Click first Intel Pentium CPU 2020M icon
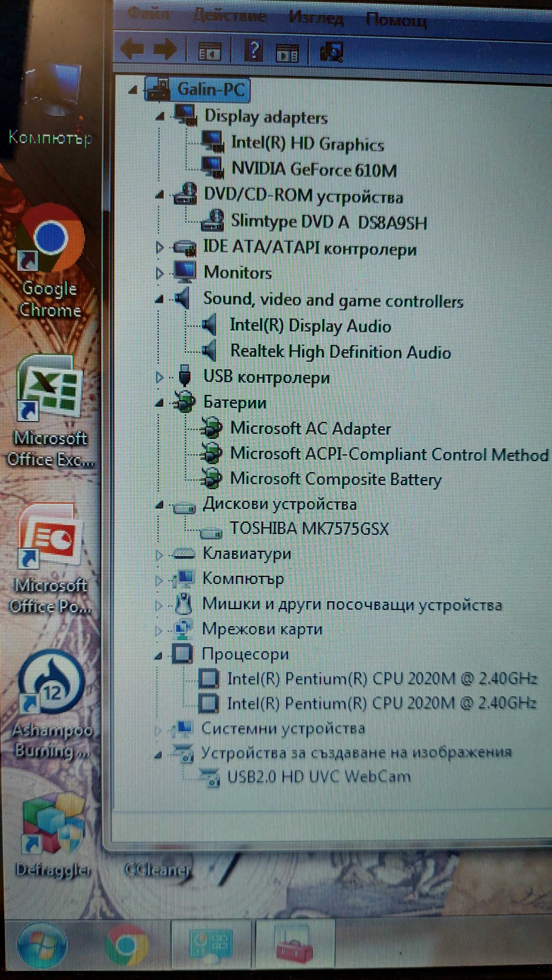Viewport: 552px width, 980px height. tap(208, 679)
